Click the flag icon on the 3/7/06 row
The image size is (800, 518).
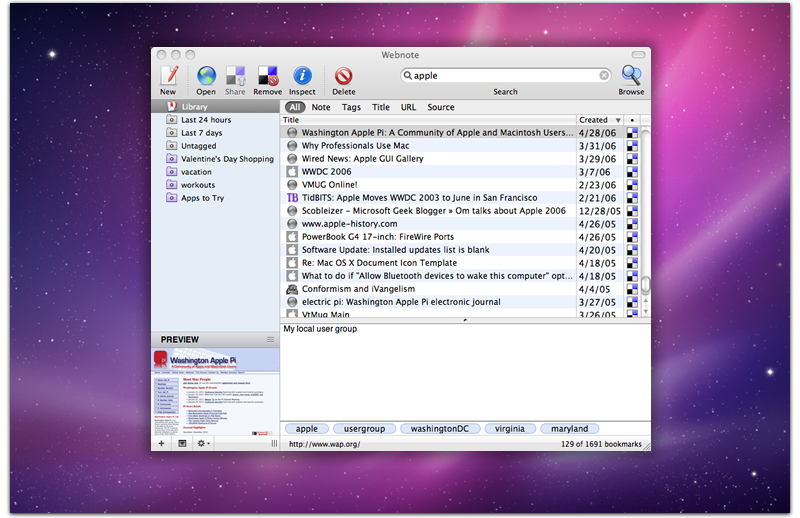coord(632,172)
